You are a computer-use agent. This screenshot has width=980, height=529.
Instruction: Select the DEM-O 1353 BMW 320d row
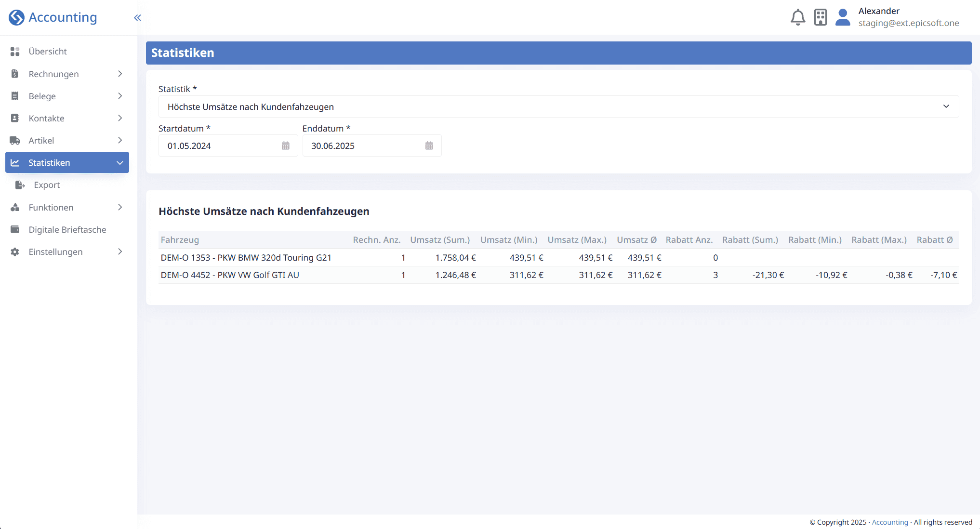tap(558, 258)
